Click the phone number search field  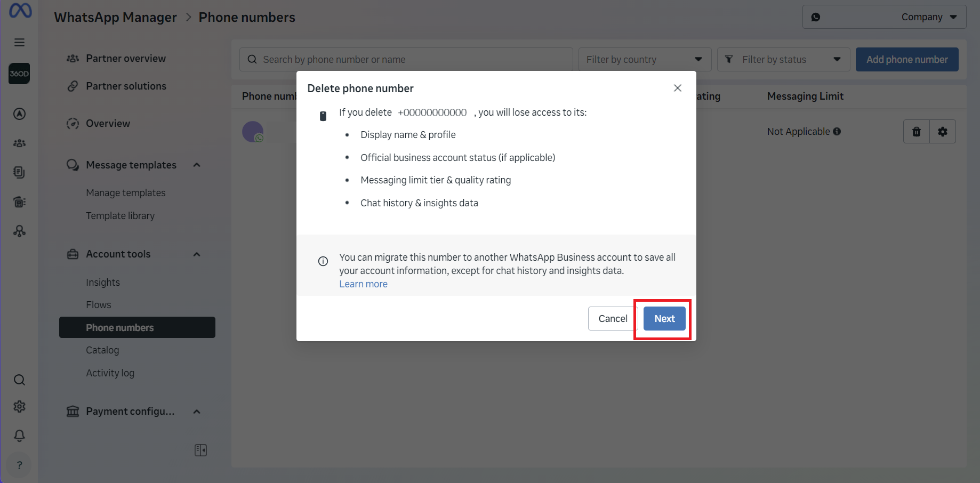[x=406, y=59]
